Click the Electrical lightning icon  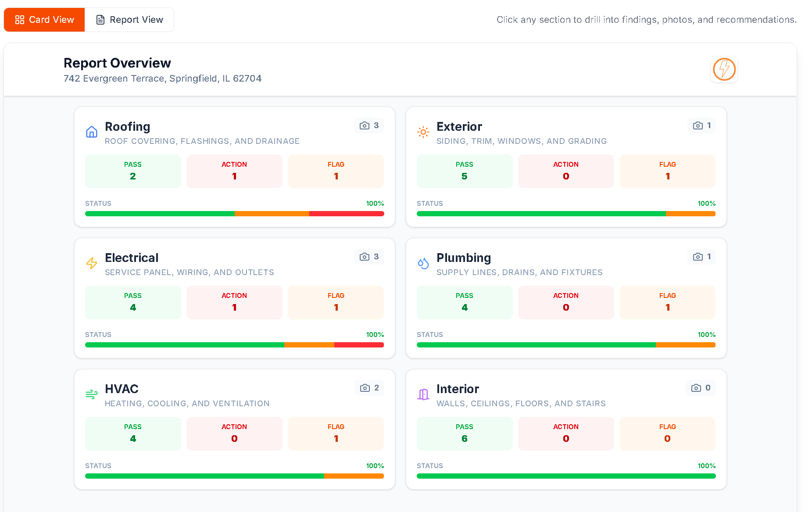pyautogui.click(x=92, y=263)
